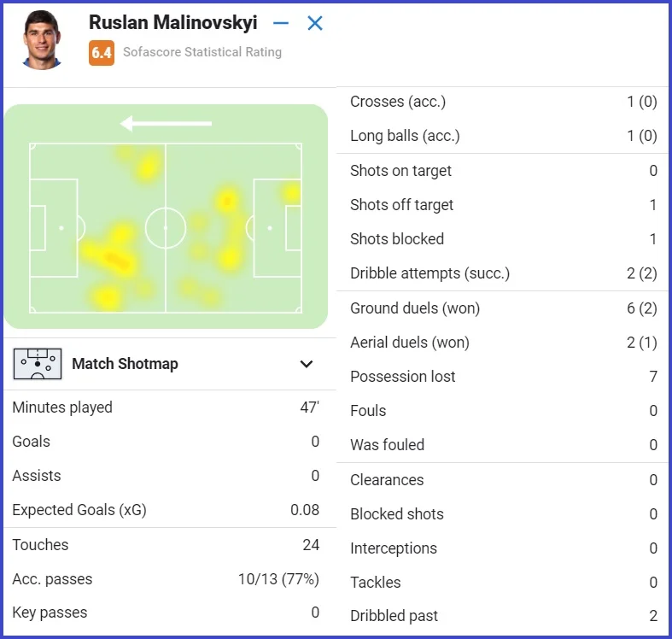Select the Minutes played row
The height and width of the screenshot is (639, 672).
click(x=166, y=407)
